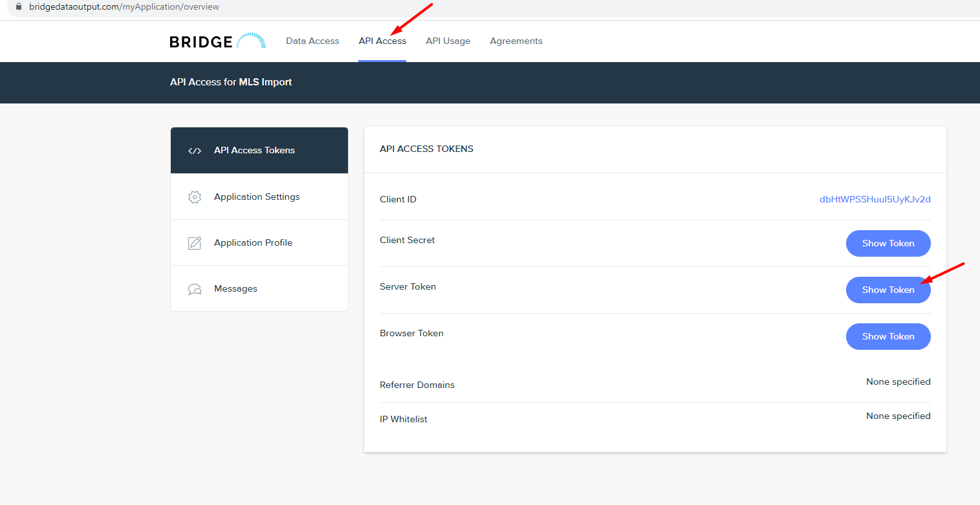
Task: Click the Server Token label
Action: coord(408,286)
